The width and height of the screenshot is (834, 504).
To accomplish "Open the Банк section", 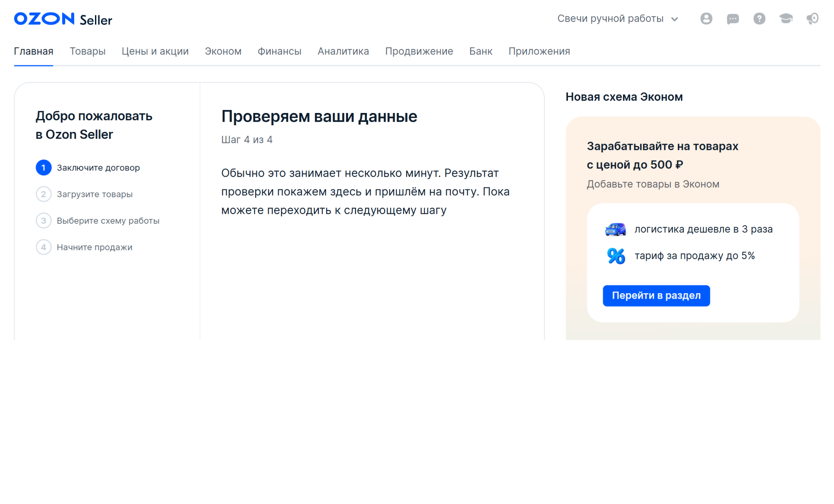I will click(480, 51).
